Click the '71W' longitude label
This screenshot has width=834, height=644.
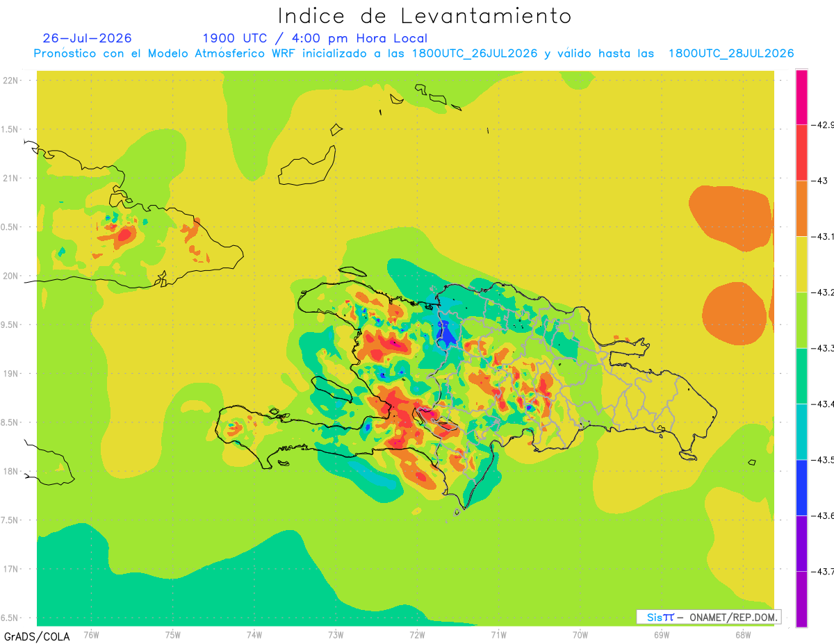tap(498, 635)
